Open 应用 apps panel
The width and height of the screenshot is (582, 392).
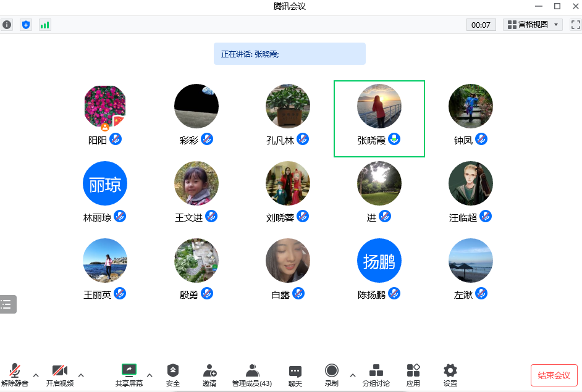pyautogui.click(x=413, y=375)
